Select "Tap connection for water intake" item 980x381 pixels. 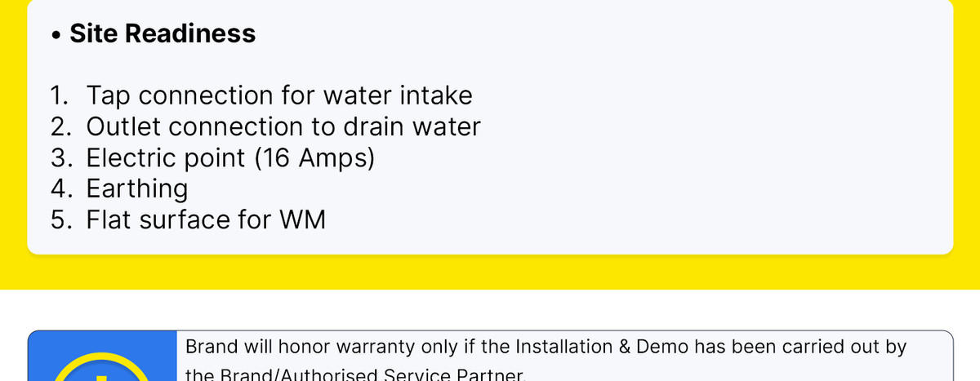coord(279,96)
